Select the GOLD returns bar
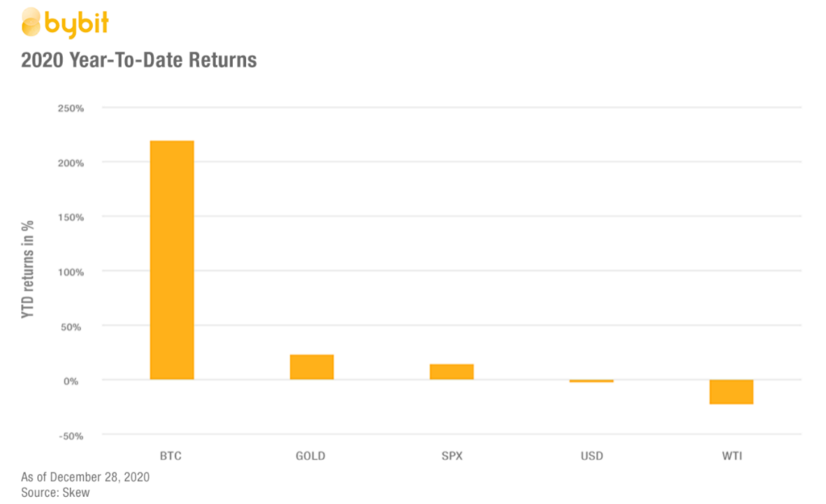Screen dimensions: 826x504 click(312, 367)
